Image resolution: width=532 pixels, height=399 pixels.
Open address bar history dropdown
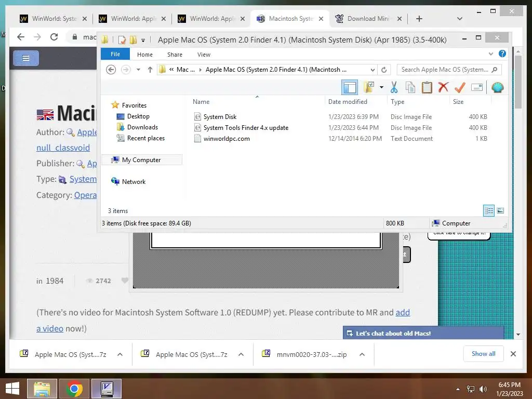(373, 70)
